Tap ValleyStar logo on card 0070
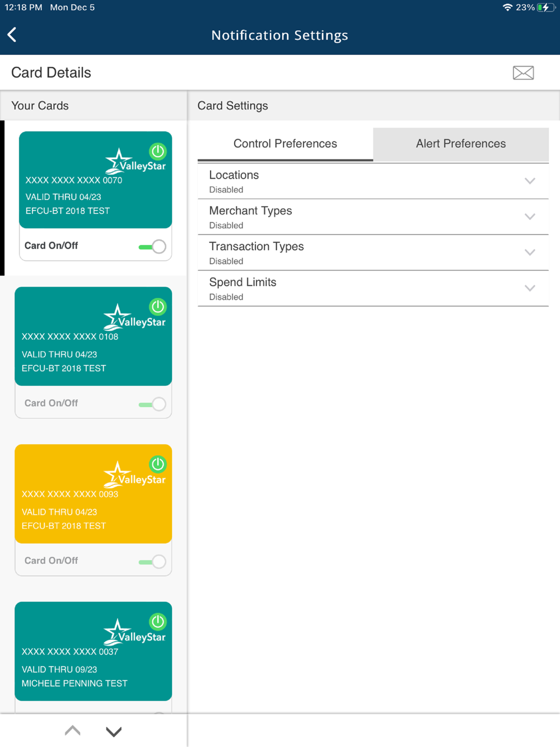 tap(135, 161)
